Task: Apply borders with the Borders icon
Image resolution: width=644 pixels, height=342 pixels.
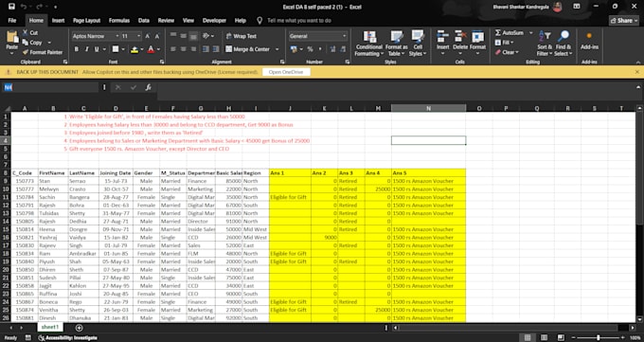Action: (x=116, y=49)
